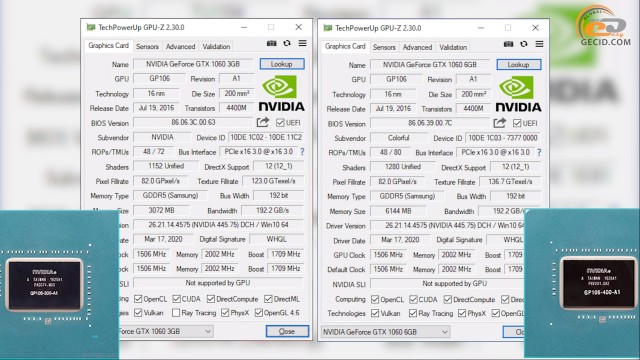Open Advanced tab in the 3GB window
This screenshot has height=360, width=640.
tap(180, 47)
